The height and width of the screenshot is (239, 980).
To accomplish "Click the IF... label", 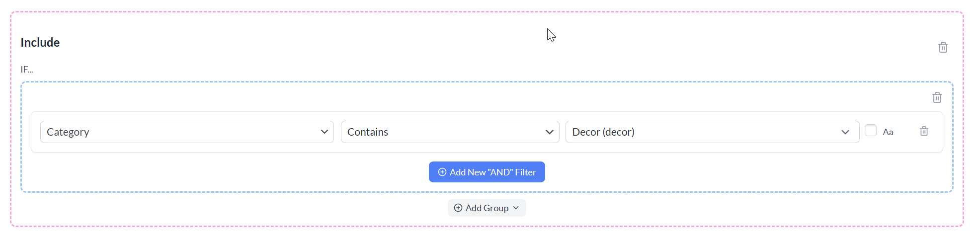I will pos(27,70).
